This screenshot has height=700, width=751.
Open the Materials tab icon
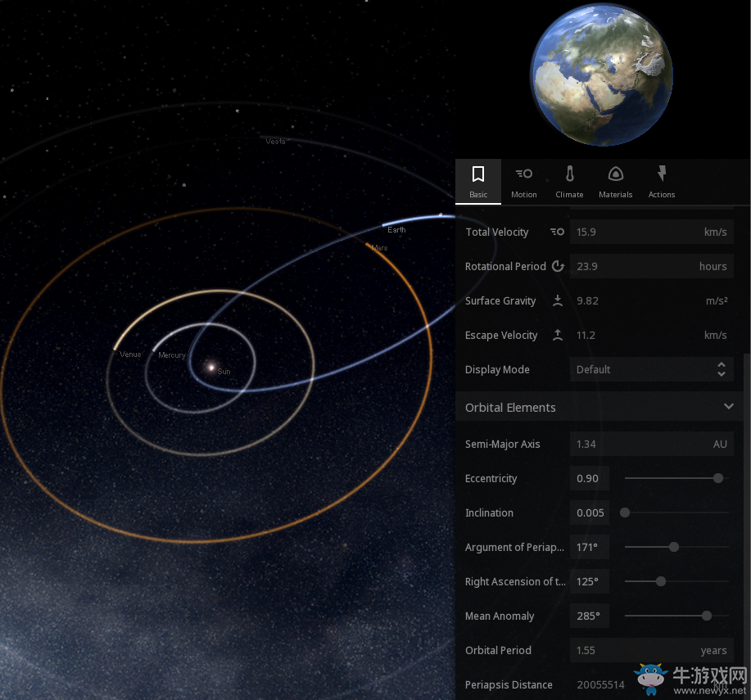[x=615, y=181]
